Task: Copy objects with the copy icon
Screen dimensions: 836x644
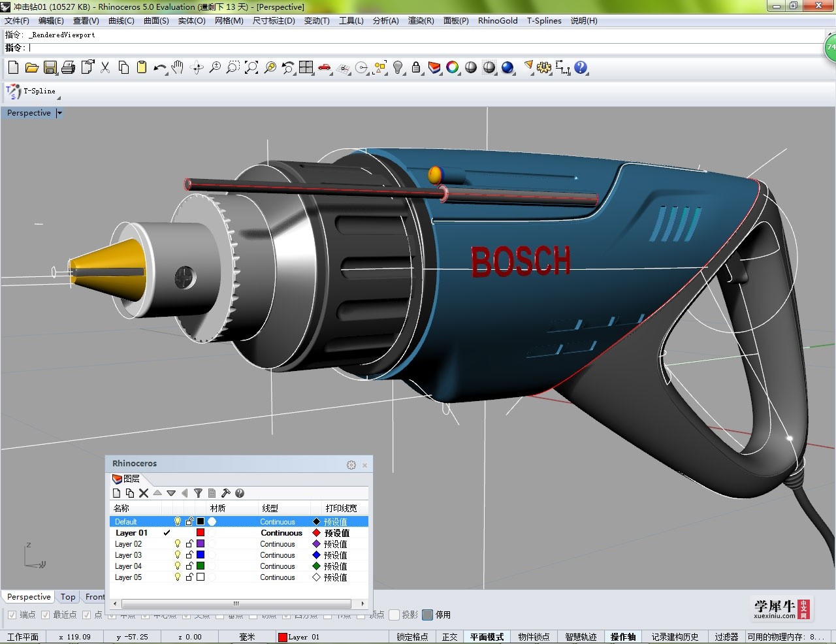Action: click(123, 67)
